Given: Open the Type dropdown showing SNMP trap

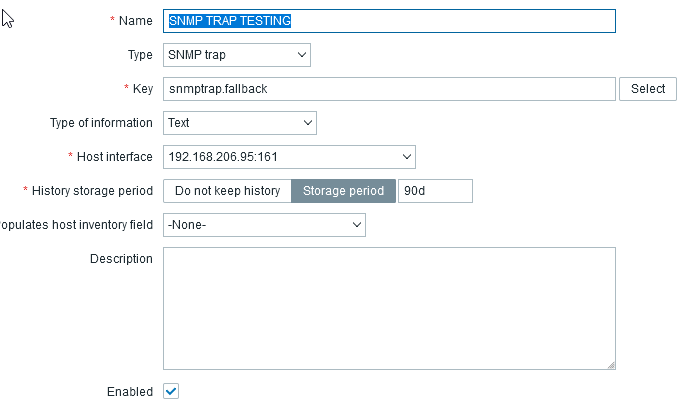Looking at the screenshot, I should (x=237, y=55).
